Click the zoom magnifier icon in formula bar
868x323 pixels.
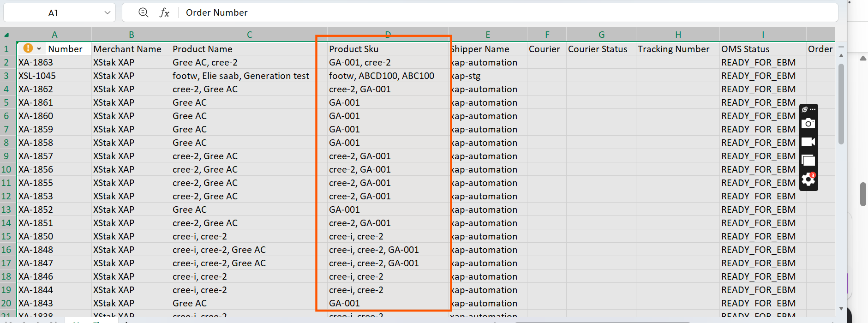(144, 12)
